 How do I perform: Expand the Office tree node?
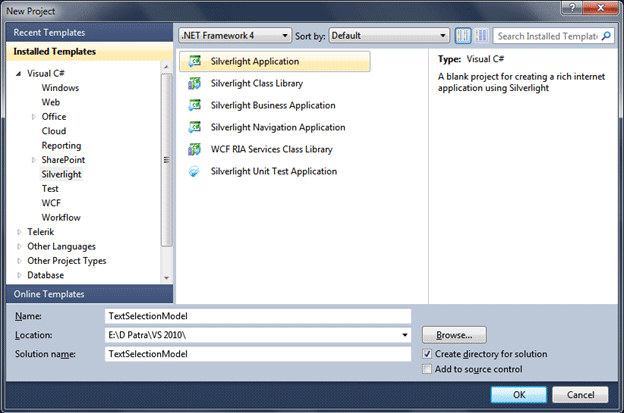coord(33,117)
